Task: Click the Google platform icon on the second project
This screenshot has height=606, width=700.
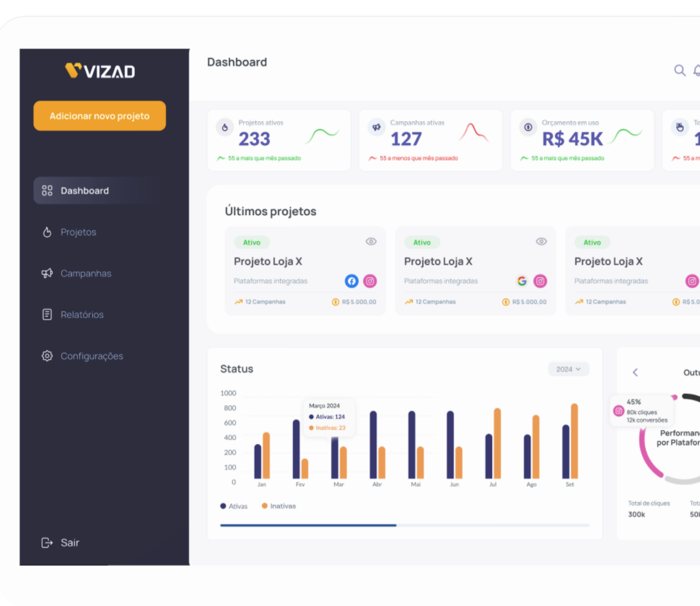Action: click(x=522, y=281)
